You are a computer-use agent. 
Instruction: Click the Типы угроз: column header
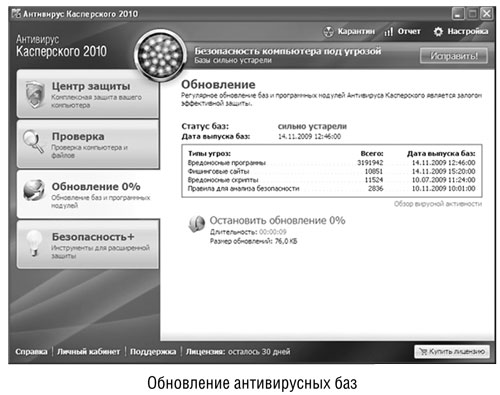click(x=209, y=154)
